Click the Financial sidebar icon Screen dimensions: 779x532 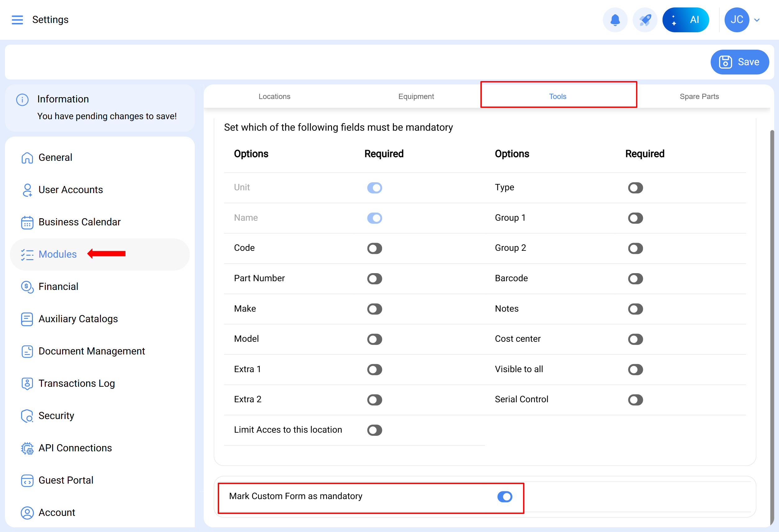pyautogui.click(x=27, y=287)
